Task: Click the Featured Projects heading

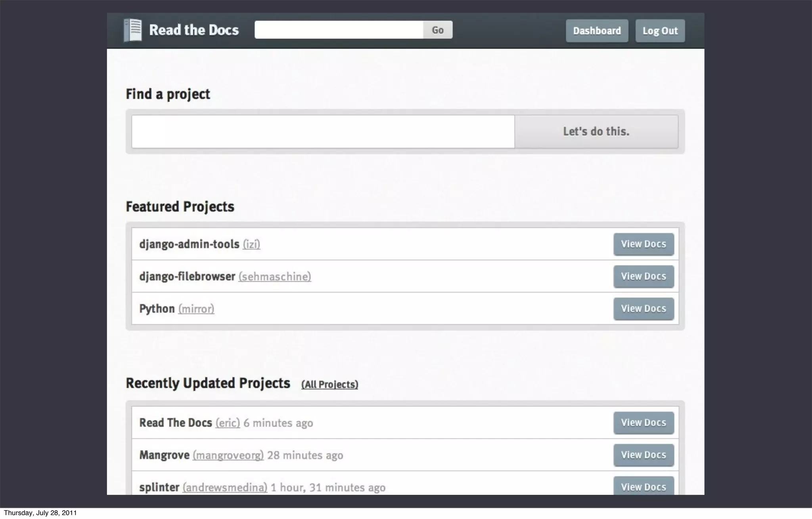Action: (180, 207)
